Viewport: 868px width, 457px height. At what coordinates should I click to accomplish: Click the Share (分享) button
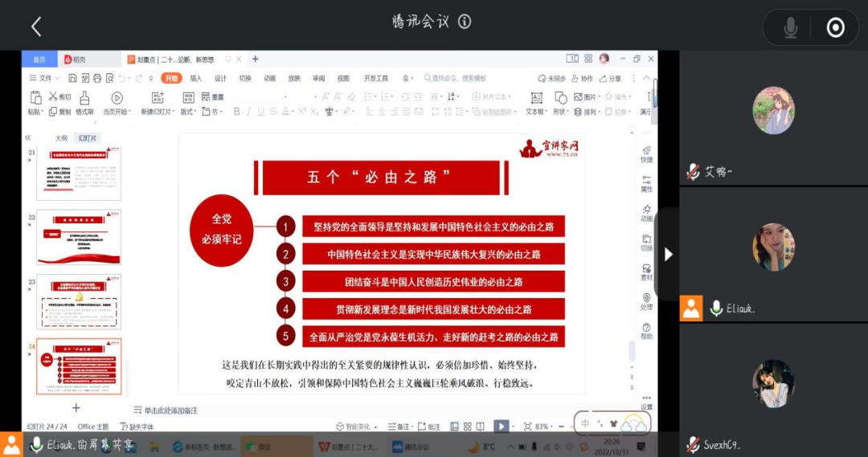(610, 78)
